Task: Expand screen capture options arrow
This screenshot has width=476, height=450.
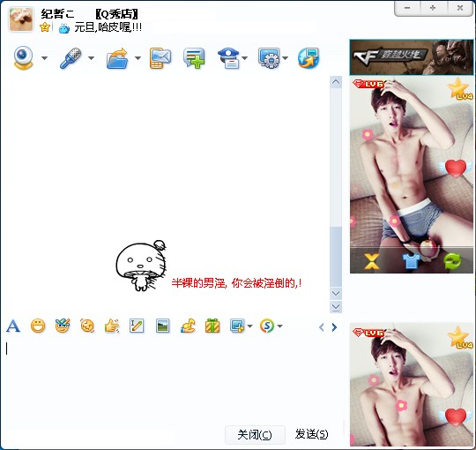Action: (x=249, y=326)
